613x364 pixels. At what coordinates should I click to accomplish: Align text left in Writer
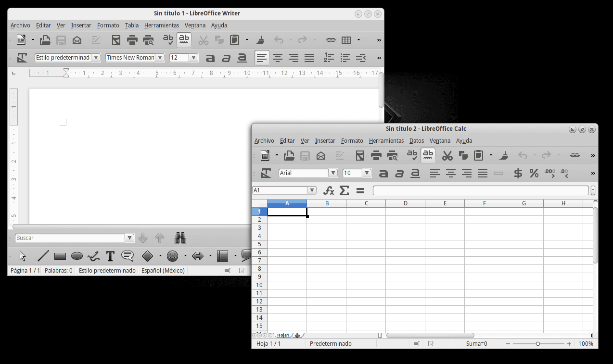tap(262, 58)
